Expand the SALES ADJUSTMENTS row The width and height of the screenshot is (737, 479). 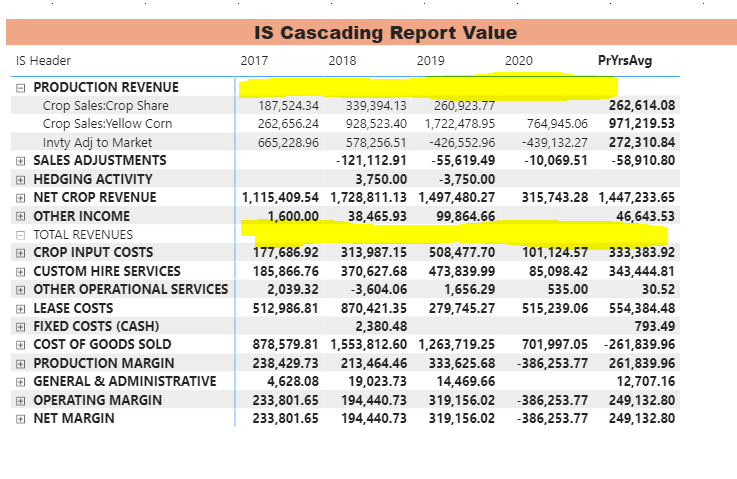coord(20,161)
